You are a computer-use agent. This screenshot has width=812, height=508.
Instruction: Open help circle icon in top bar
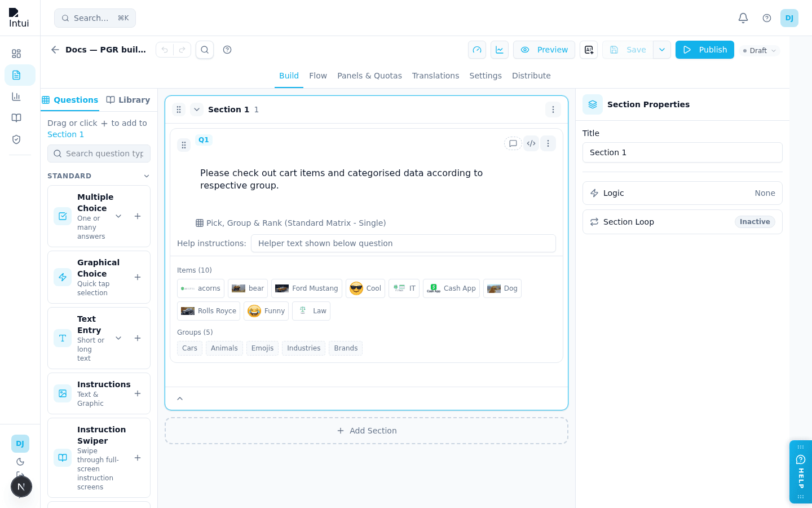tap(767, 18)
